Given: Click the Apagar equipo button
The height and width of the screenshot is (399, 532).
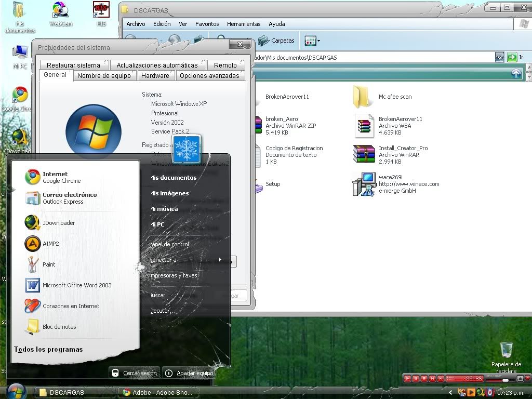Looking at the screenshot, I should click(189, 373).
